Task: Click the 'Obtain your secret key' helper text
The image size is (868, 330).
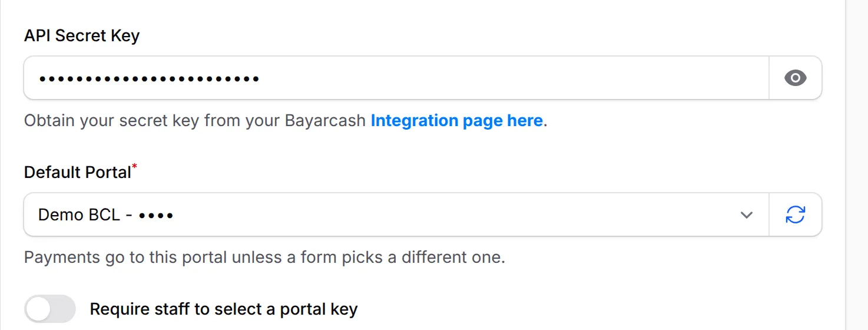Action: [286, 121]
